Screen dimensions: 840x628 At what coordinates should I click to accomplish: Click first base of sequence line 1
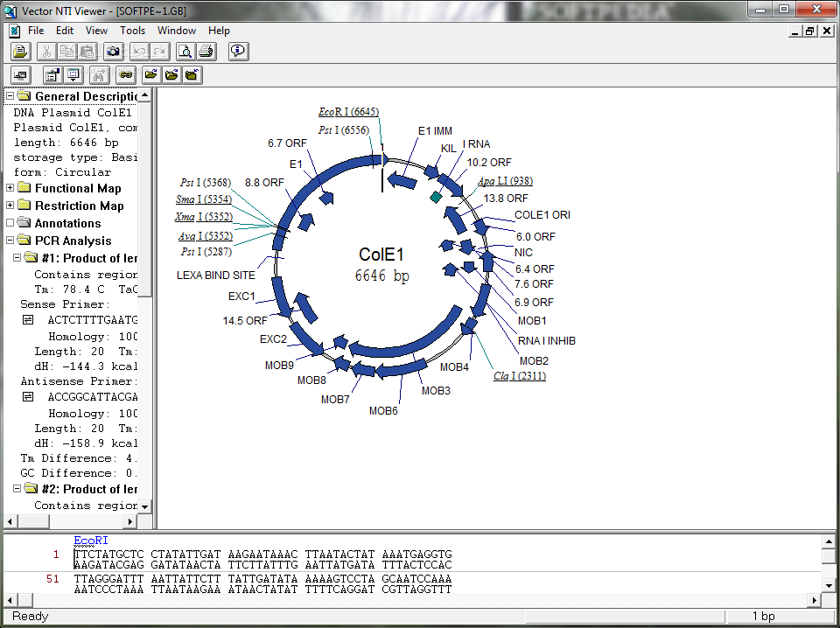coord(77,555)
